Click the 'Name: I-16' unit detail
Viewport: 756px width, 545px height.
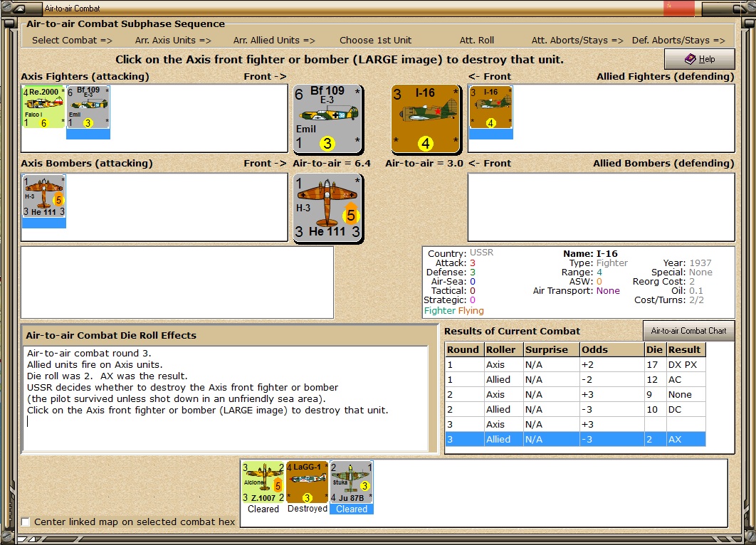click(590, 253)
